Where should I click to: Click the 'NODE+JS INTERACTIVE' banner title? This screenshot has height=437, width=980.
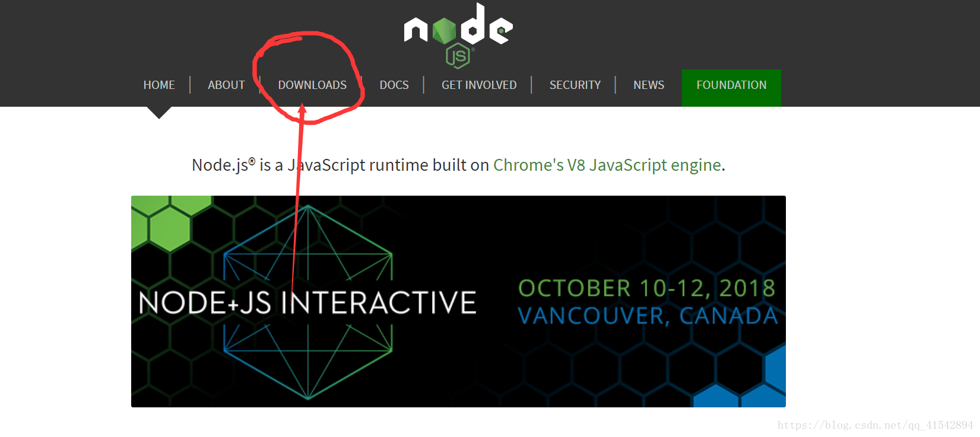click(x=307, y=302)
